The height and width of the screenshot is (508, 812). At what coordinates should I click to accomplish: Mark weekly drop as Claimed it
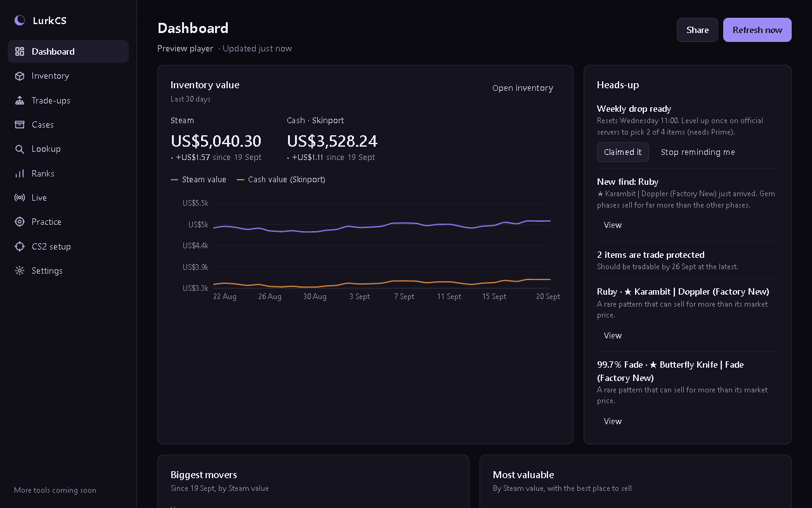tap(622, 152)
